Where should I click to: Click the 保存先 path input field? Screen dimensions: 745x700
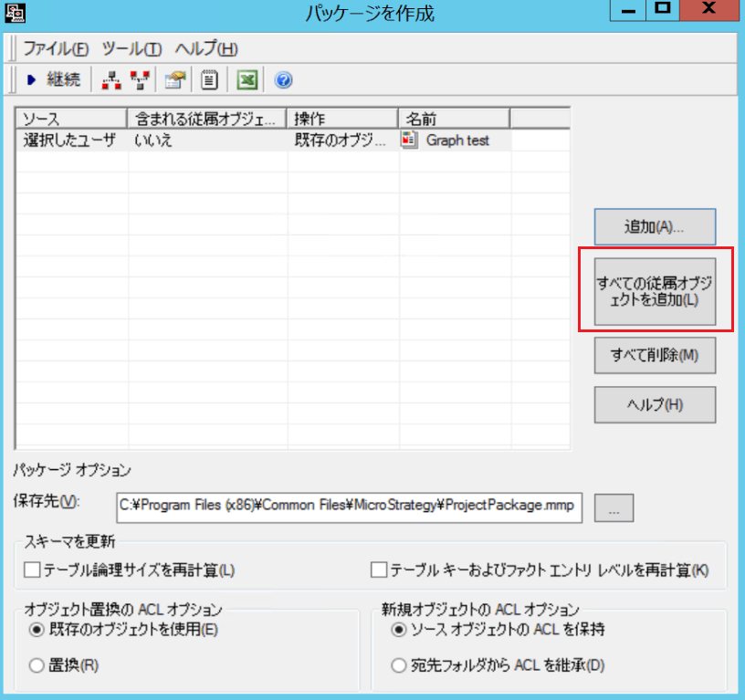pyautogui.click(x=349, y=507)
